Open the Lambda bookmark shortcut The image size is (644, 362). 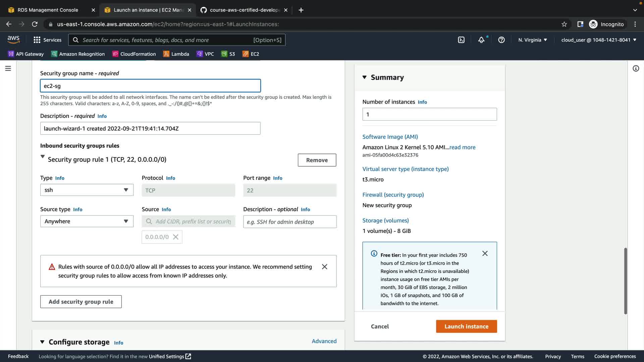[x=176, y=54]
